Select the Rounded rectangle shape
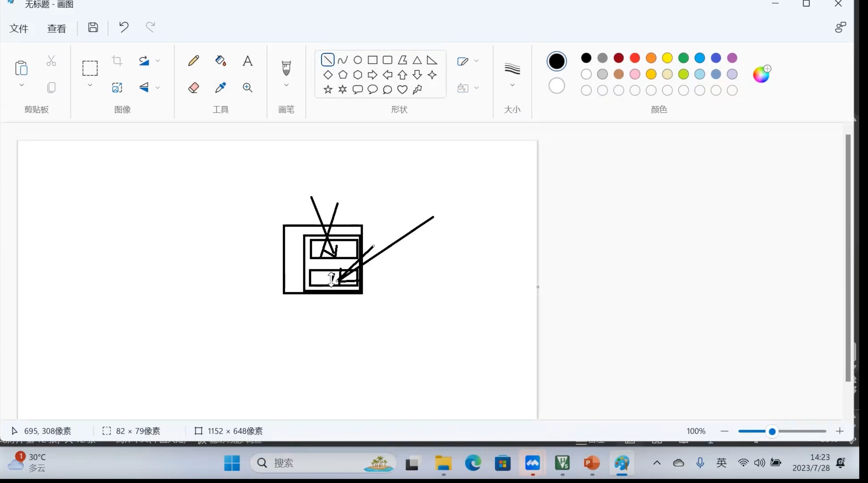The height and width of the screenshot is (483, 868). [x=387, y=60]
